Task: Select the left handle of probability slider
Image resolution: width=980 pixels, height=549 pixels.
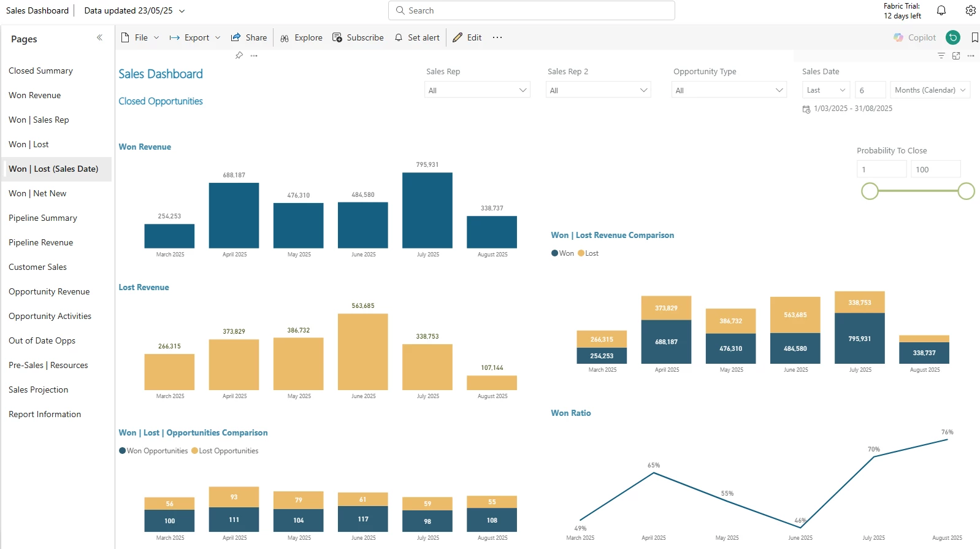Action: (870, 191)
